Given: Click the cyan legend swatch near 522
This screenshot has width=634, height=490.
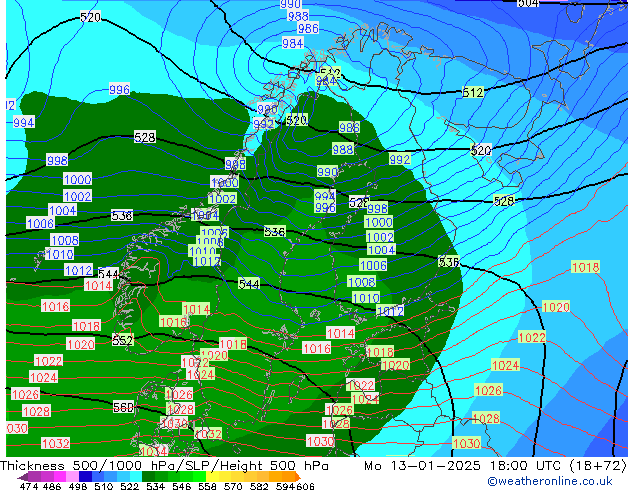Looking at the screenshot, I should click(x=136, y=476).
